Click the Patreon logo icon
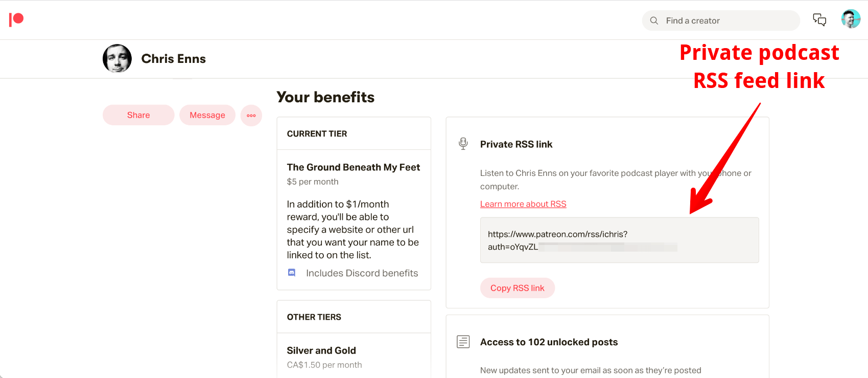This screenshot has width=868, height=378. point(16,19)
